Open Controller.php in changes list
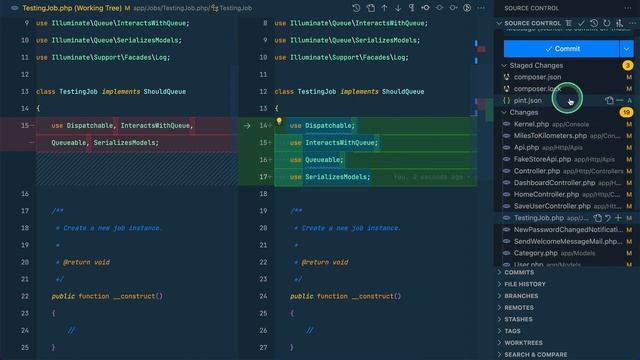 point(536,171)
